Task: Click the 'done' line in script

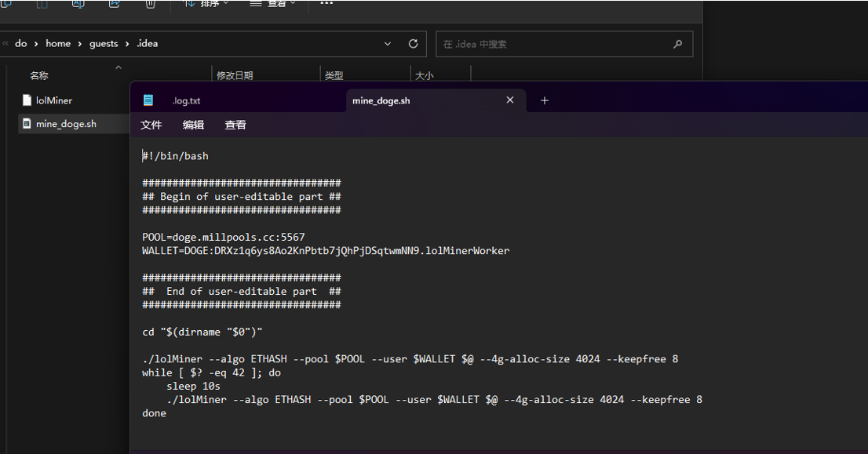Action: click(154, 413)
